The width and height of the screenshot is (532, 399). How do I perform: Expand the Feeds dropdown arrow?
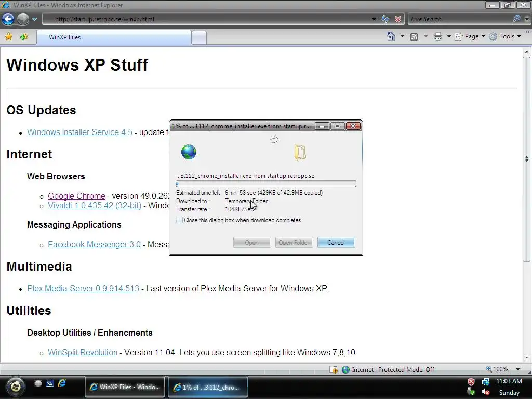(425, 36)
